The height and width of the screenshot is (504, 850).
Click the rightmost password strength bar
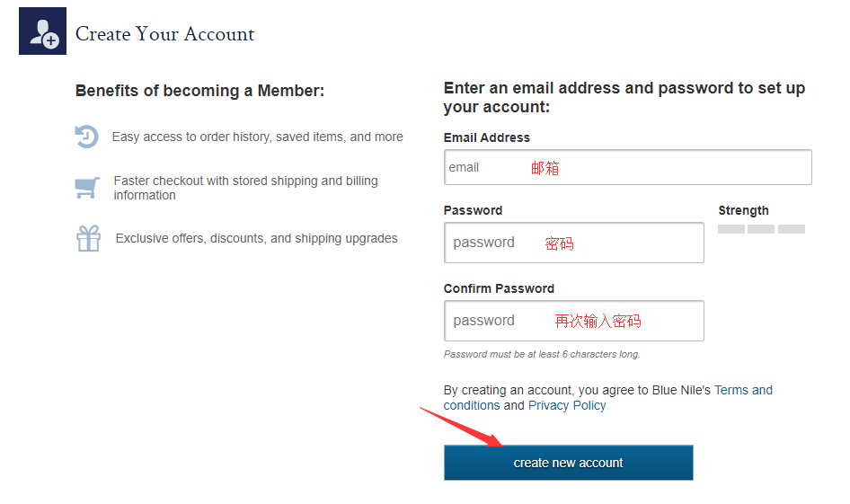coord(791,229)
